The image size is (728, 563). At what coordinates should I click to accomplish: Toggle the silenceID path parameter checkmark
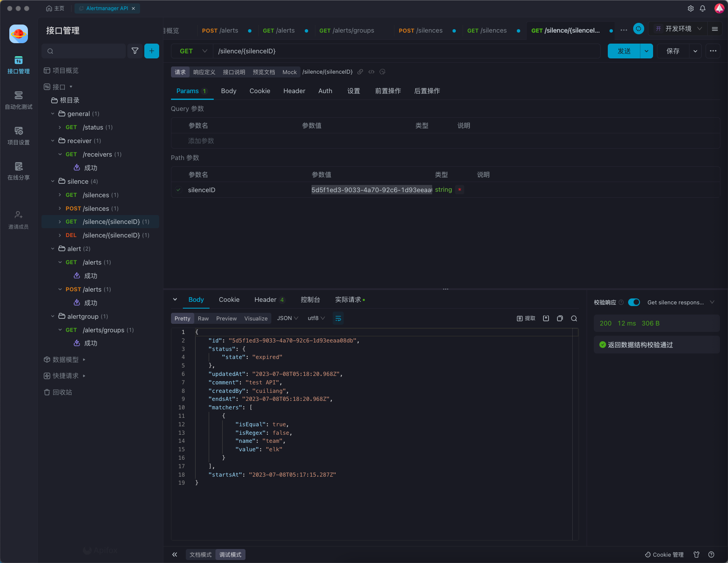[x=179, y=190]
